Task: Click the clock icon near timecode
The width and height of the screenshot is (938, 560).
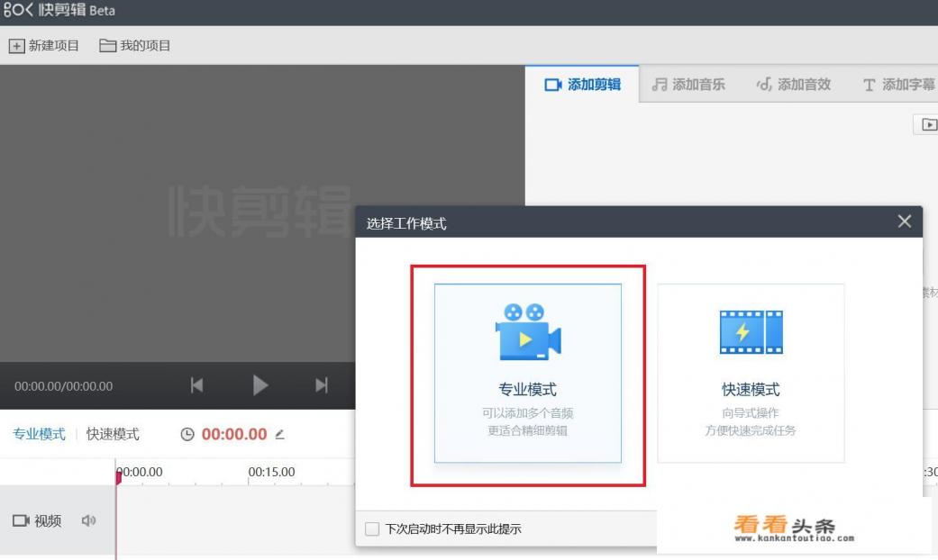Action: [187, 434]
